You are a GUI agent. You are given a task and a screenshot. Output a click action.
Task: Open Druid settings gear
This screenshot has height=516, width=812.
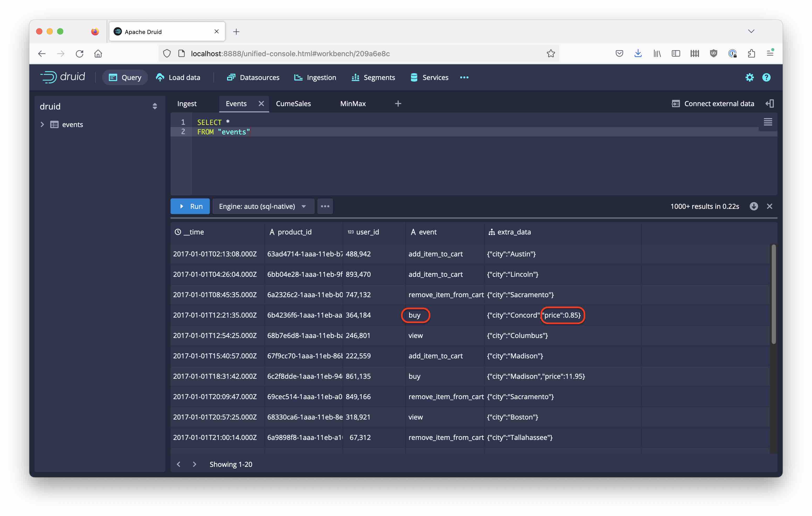coord(750,77)
